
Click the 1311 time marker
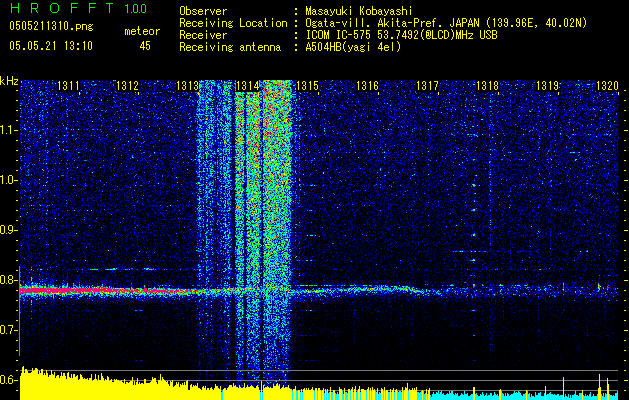coord(68,85)
